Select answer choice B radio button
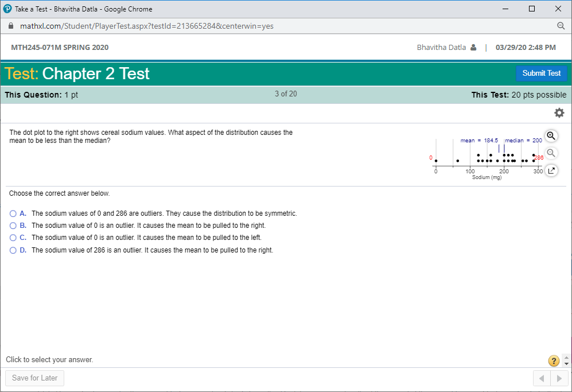Image resolution: width=572 pixels, height=392 pixels. click(x=12, y=225)
